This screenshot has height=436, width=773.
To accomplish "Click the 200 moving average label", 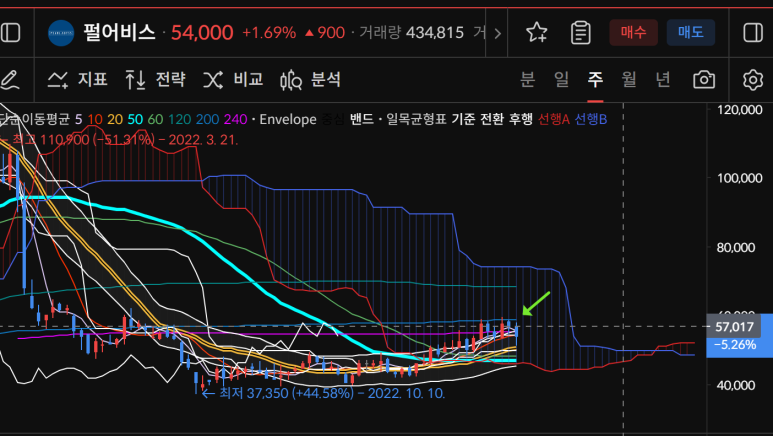I will [208, 119].
